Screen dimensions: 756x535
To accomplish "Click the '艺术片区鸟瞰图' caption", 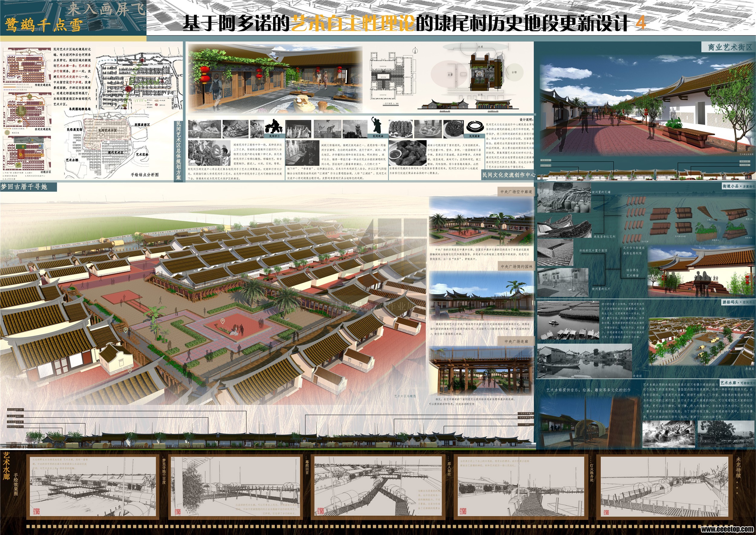I will pos(405,396).
